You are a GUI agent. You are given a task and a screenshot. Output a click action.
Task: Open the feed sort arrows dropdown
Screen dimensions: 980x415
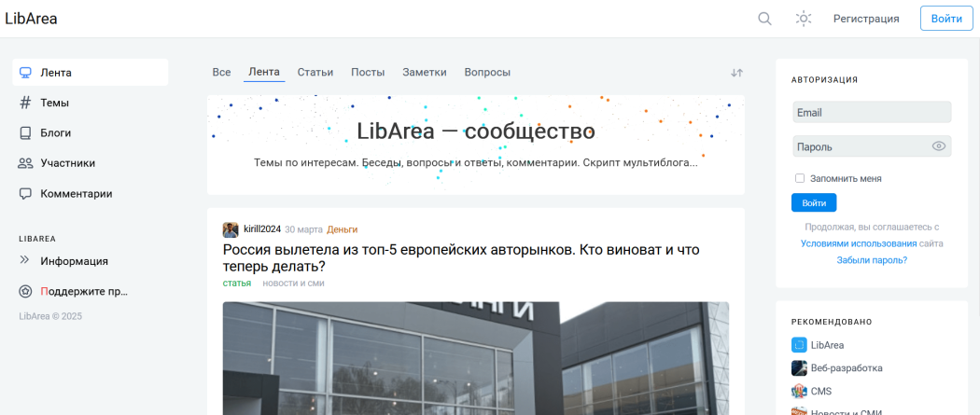[x=737, y=73]
